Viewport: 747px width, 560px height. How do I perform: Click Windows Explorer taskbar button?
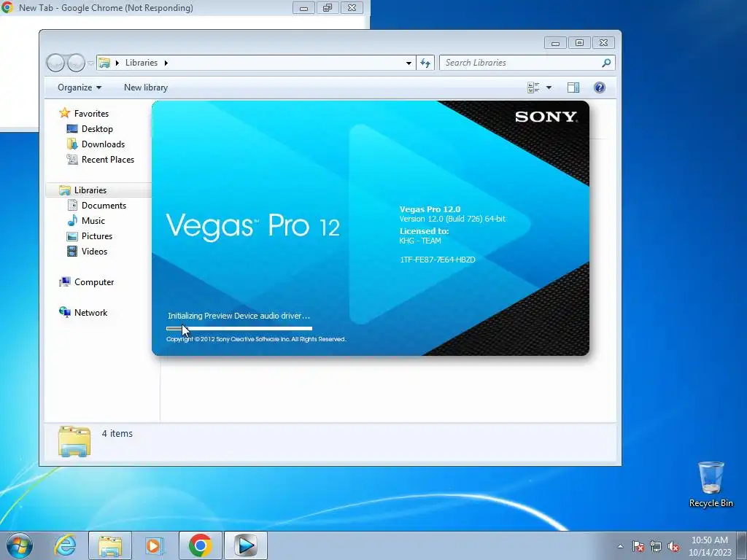coord(110,545)
